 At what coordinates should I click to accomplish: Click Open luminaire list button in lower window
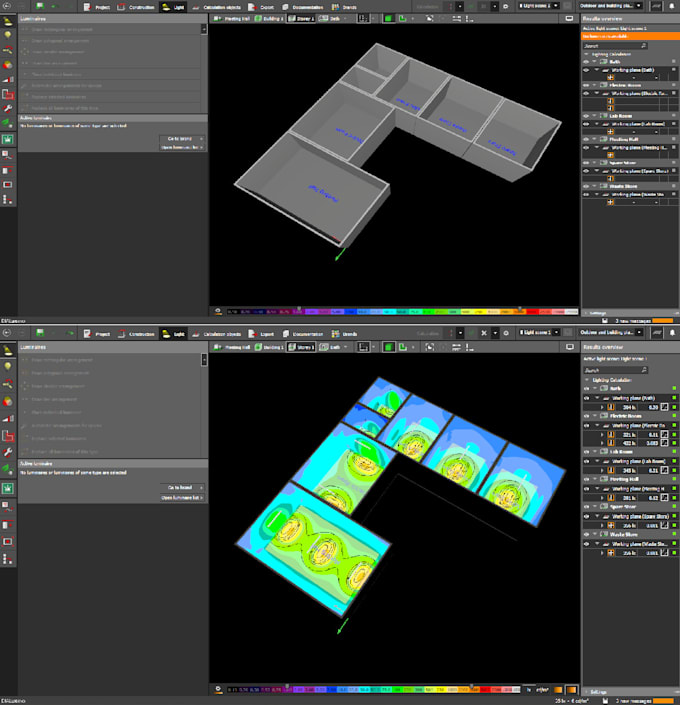pyautogui.click(x=183, y=498)
